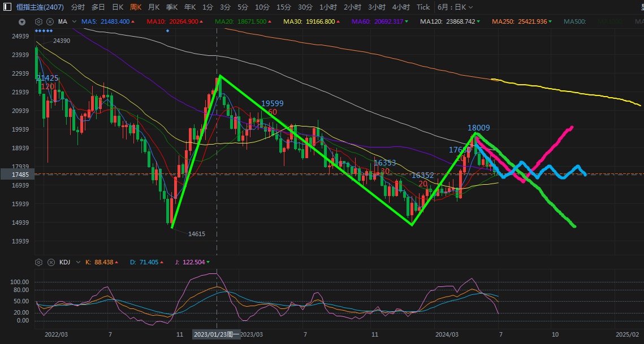Click the single blue diamond event marker
The height and width of the screenshot is (344, 644).
coord(167,31)
